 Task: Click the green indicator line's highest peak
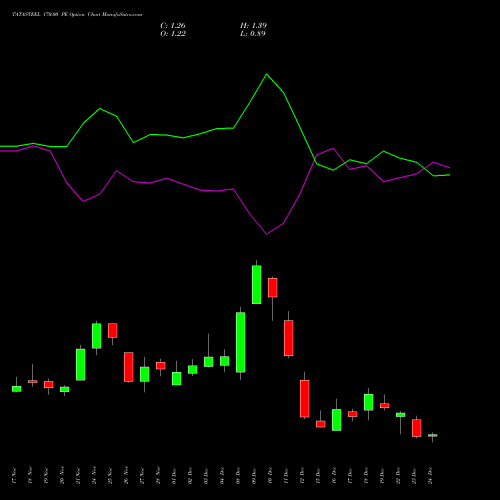pyautogui.click(x=266, y=74)
